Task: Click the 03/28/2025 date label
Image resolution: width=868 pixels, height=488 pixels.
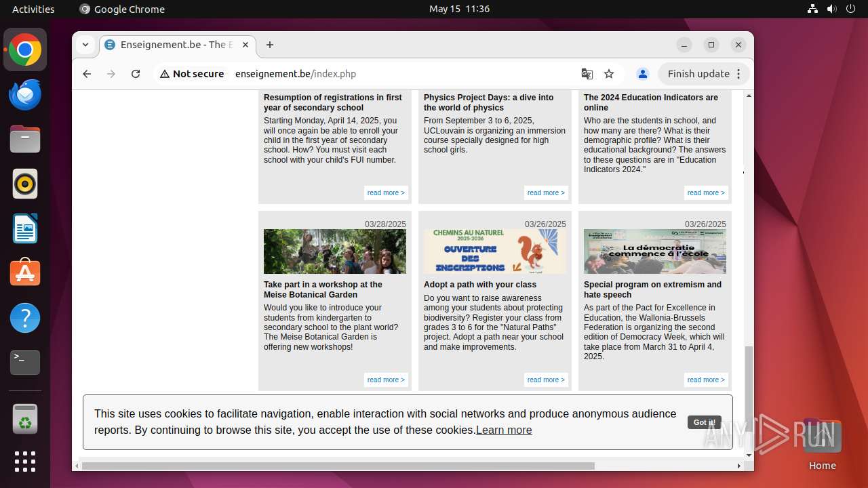Action: coord(385,224)
